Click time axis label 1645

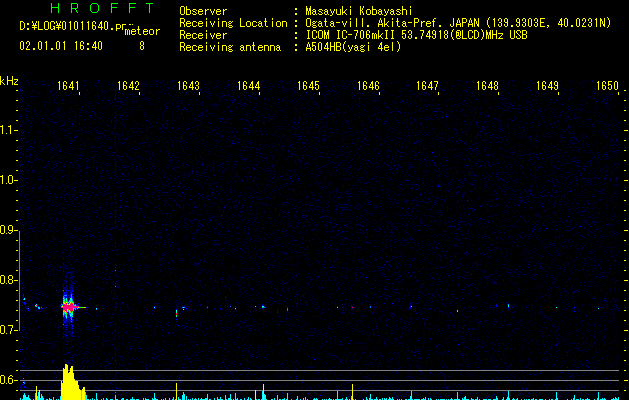click(308, 86)
